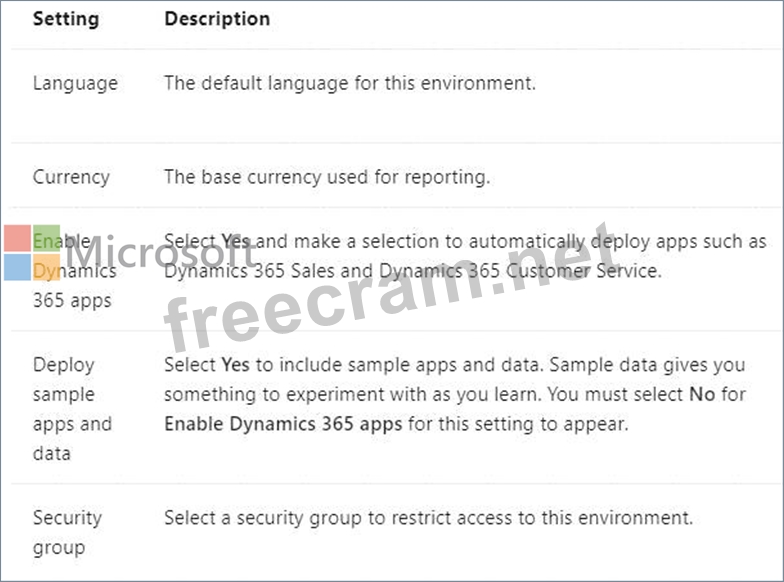The width and height of the screenshot is (784, 582).
Task: Click bold Yes in the Deploy sample description
Action: click(236, 365)
